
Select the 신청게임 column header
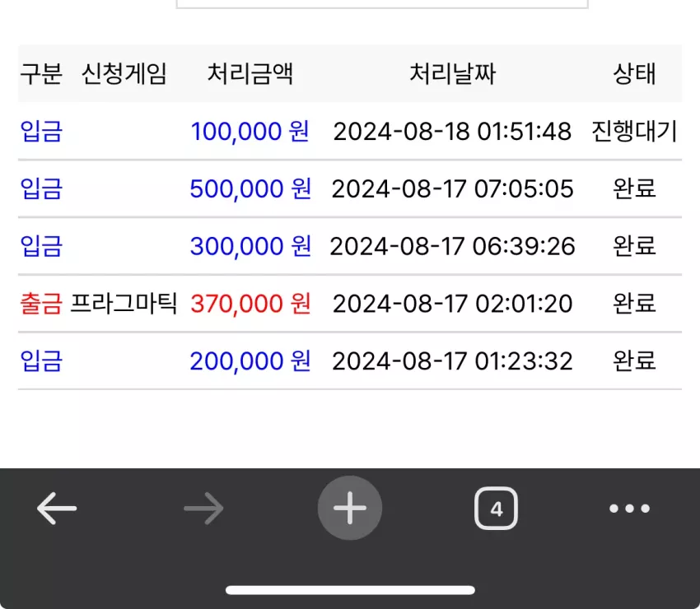pyautogui.click(x=124, y=73)
